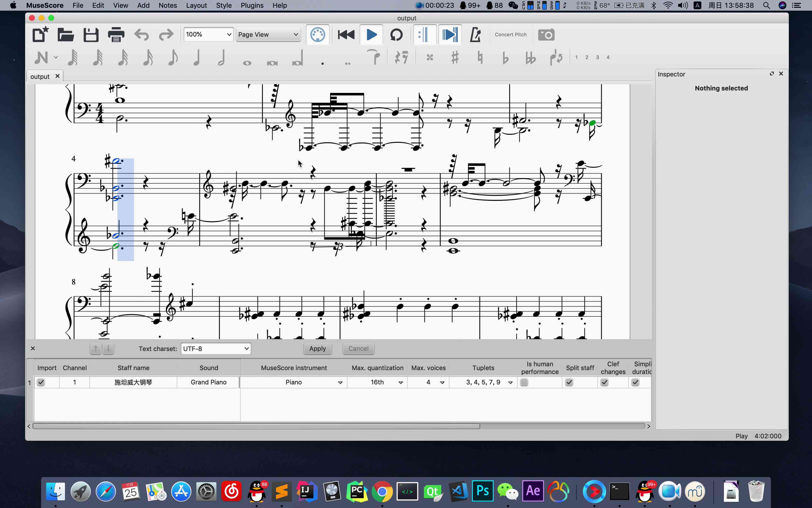The width and height of the screenshot is (812, 508).
Task: Select the eighth note duration
Action: (173, 58)
